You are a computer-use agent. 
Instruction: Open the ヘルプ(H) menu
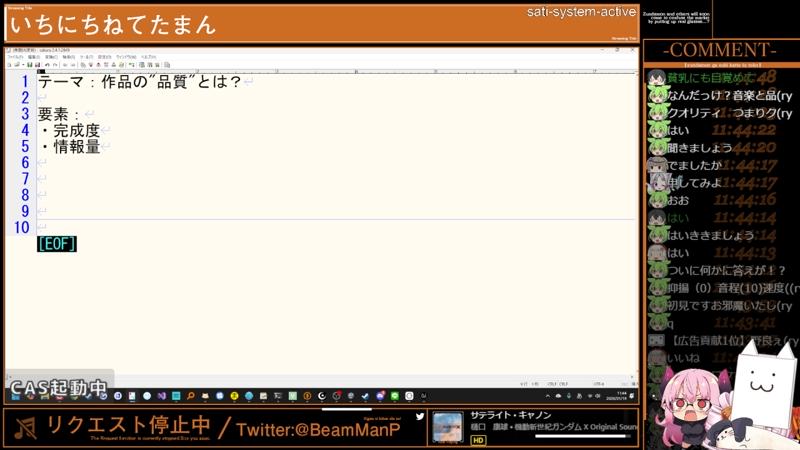click(x=148, y=57)
